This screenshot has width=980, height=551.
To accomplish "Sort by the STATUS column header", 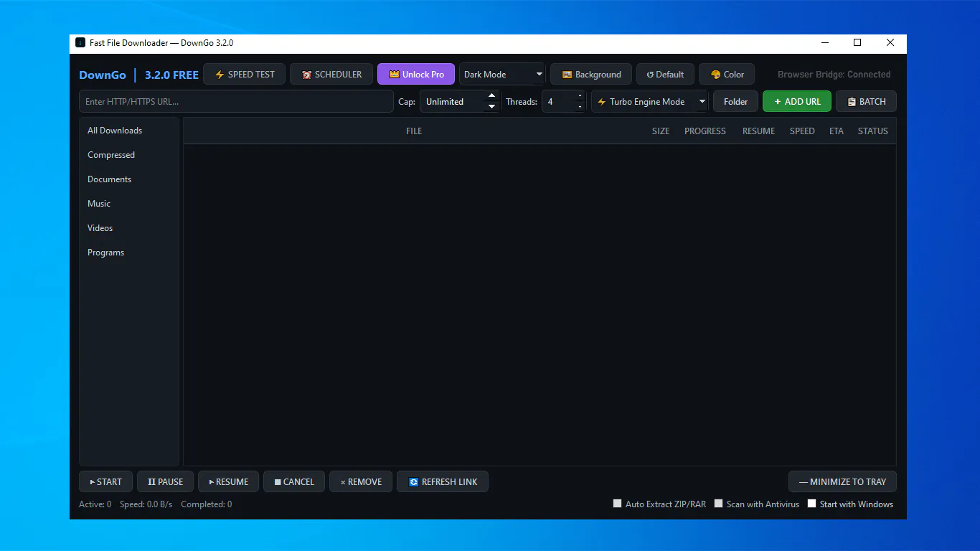I will pyautogui.click(x=873, y=131).
